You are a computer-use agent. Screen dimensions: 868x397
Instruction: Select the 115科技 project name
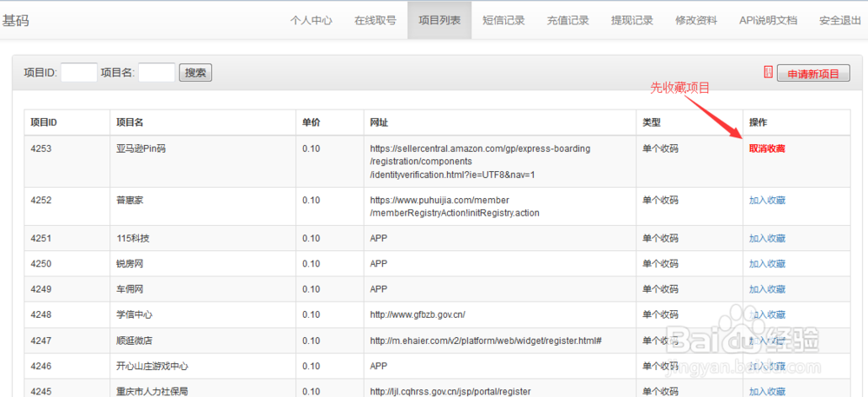132,239
